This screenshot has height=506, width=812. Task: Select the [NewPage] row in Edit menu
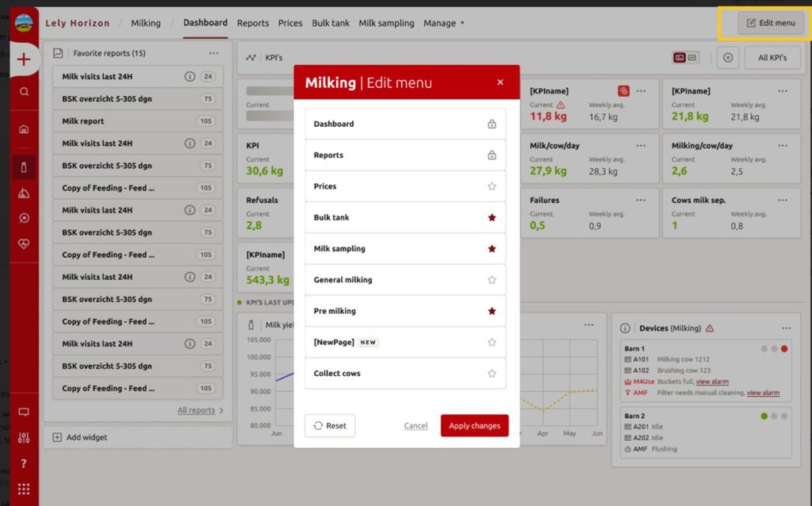point(405,342)
